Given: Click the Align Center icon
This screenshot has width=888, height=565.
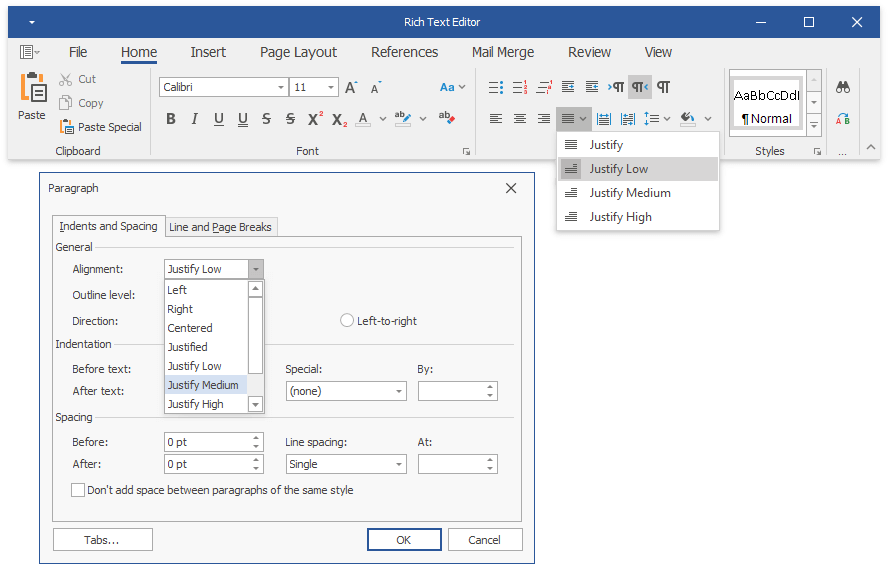Looking at the screenshot, I should [520, 119].
